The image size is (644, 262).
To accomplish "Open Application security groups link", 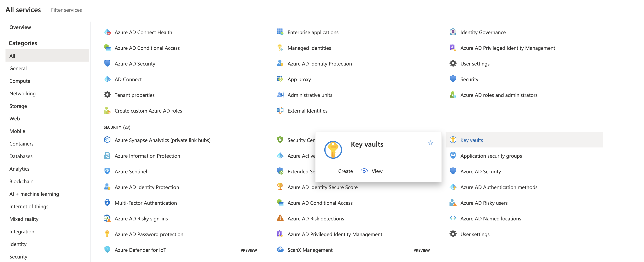I will (x=491, y=156).
